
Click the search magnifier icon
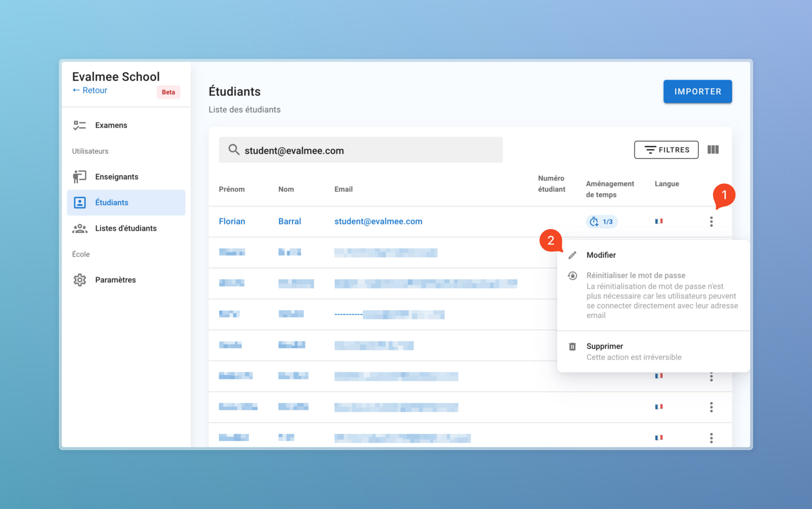pyautogui.click(x=233, y=150)
